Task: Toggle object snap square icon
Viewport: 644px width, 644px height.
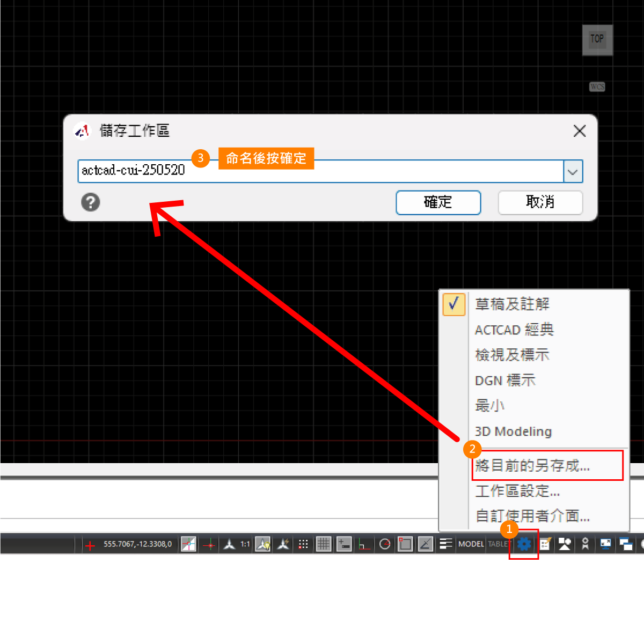Action: [405, 544]
